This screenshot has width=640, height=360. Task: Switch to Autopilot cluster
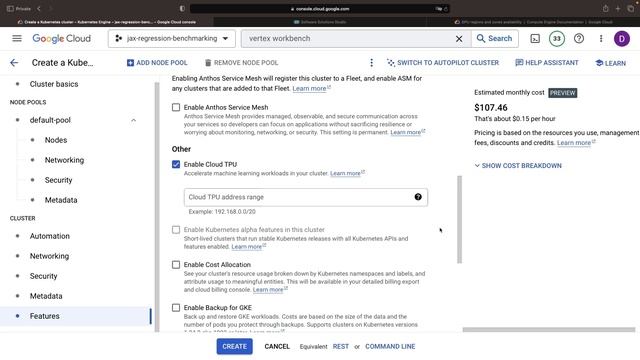tap(443, 62)
